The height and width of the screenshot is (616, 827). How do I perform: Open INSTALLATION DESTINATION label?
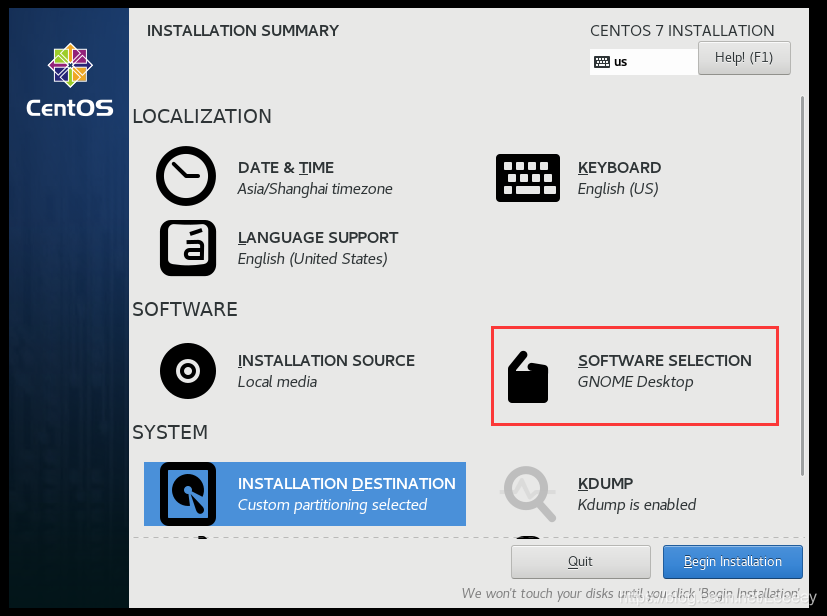pos(347,484)
